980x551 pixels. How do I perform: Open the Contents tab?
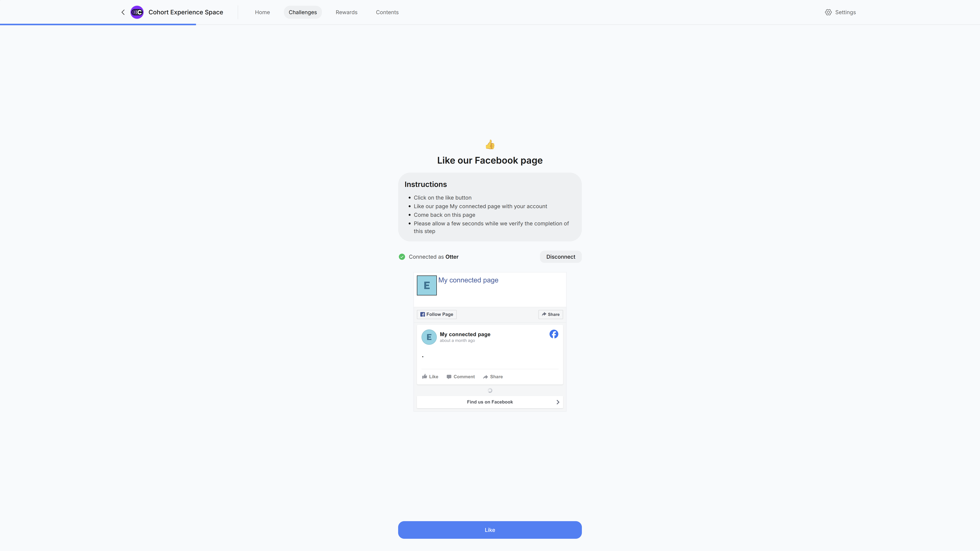(387, 12)
